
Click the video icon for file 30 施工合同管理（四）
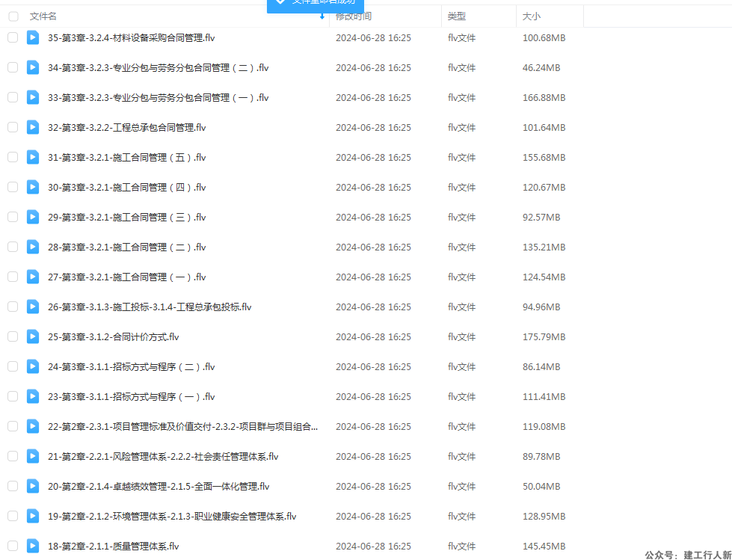[33, 187]
